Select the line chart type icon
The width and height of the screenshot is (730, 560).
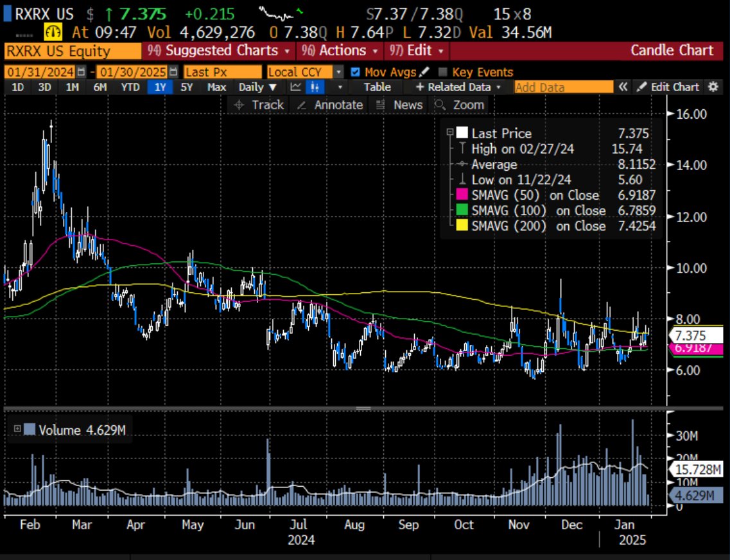click(295, 87)
